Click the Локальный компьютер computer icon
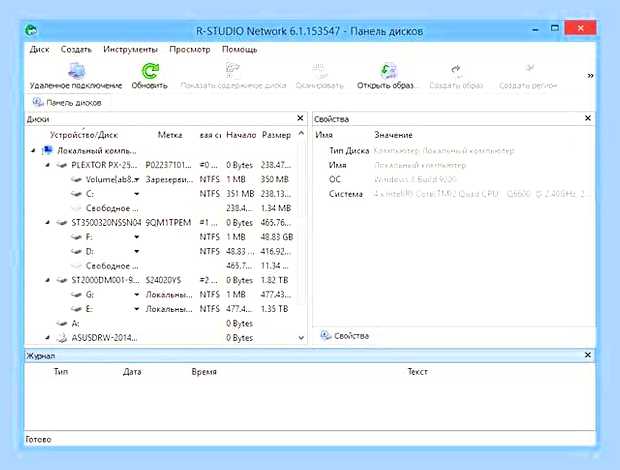This screenshot has height=470, width=620. 47,151
